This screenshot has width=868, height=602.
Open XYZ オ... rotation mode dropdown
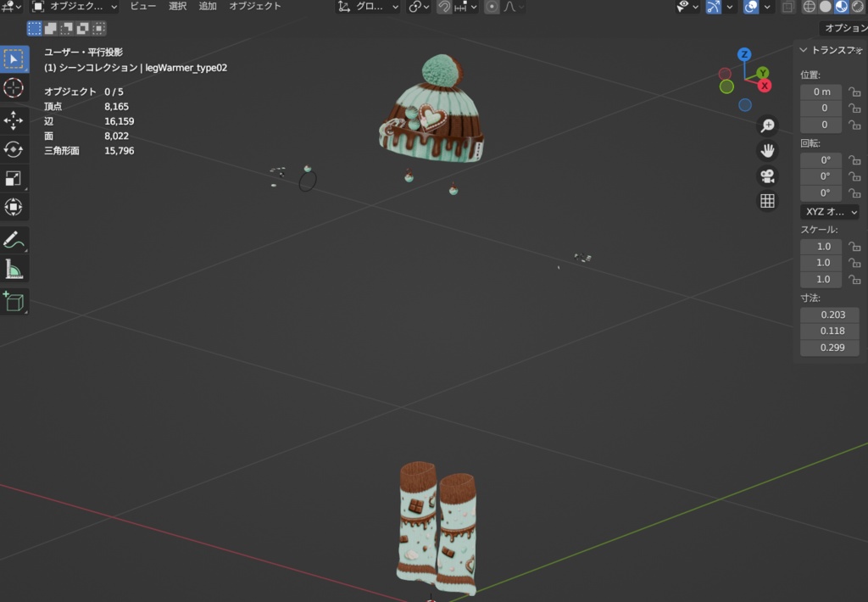[829, 212]
